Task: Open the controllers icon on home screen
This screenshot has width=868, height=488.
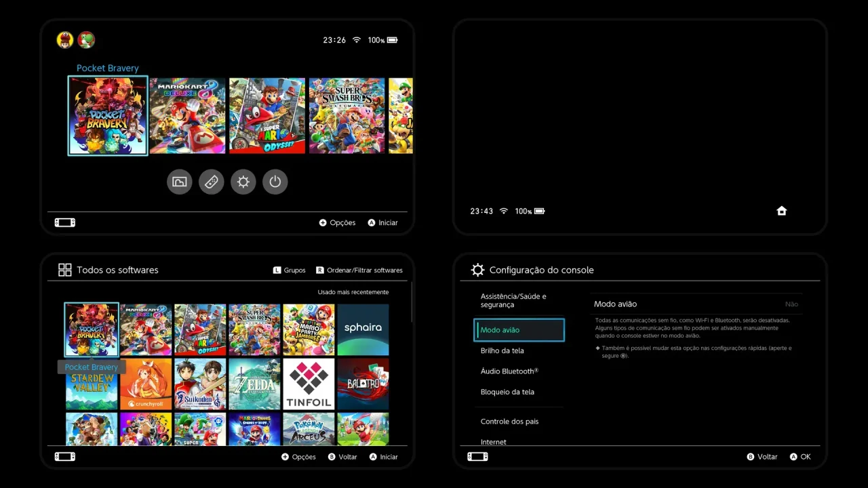Action: pos(212,182)
